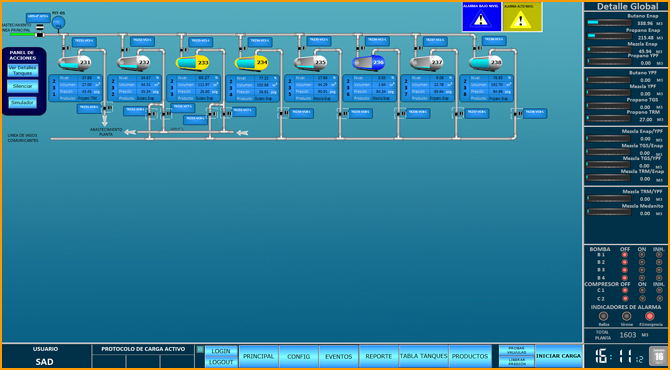Viewport: 670px width, 370px height.
Task: Select compressor C 1 INH indicator
Action: [x=659, y=291]
